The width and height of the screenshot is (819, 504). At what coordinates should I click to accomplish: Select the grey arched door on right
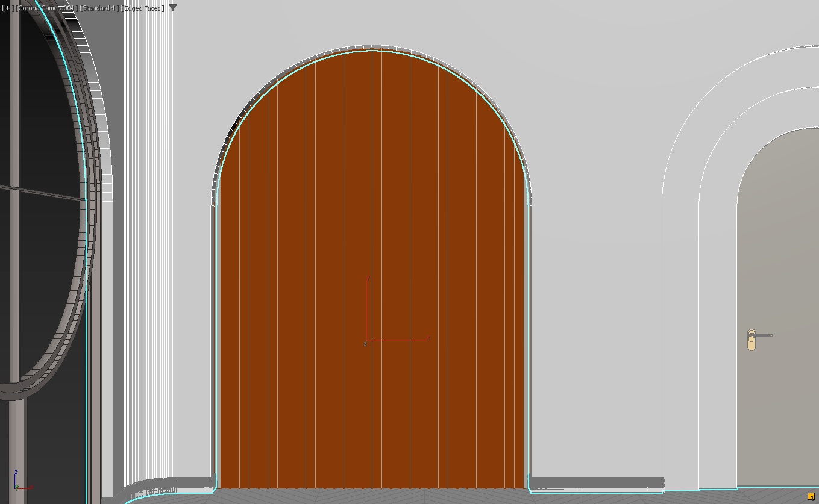click(x=778, y=307)
